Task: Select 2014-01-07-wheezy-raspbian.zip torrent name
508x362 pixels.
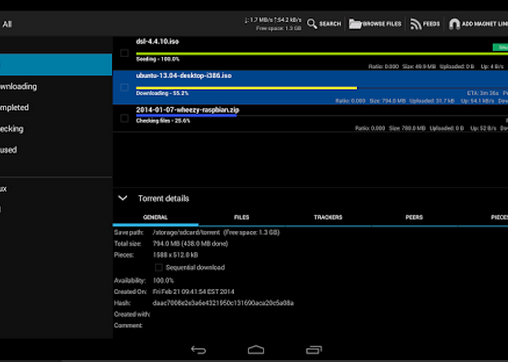Action: (x=187, y=110)
